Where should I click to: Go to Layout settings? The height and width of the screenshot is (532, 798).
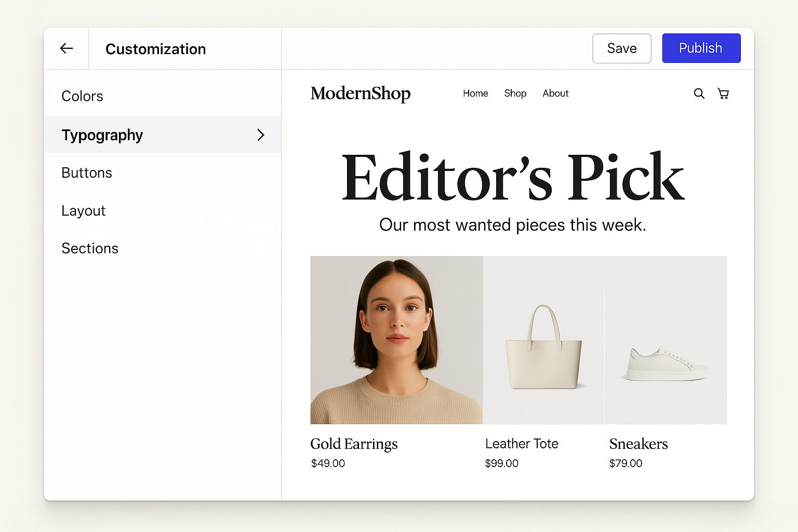click(x=83, y=210)
